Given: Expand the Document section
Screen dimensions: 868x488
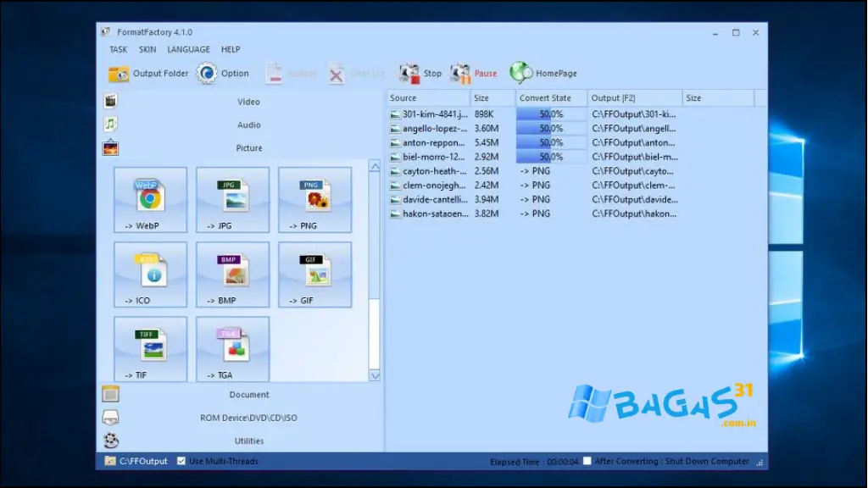Looking at the screenshot, I should [x=248, y=394].
